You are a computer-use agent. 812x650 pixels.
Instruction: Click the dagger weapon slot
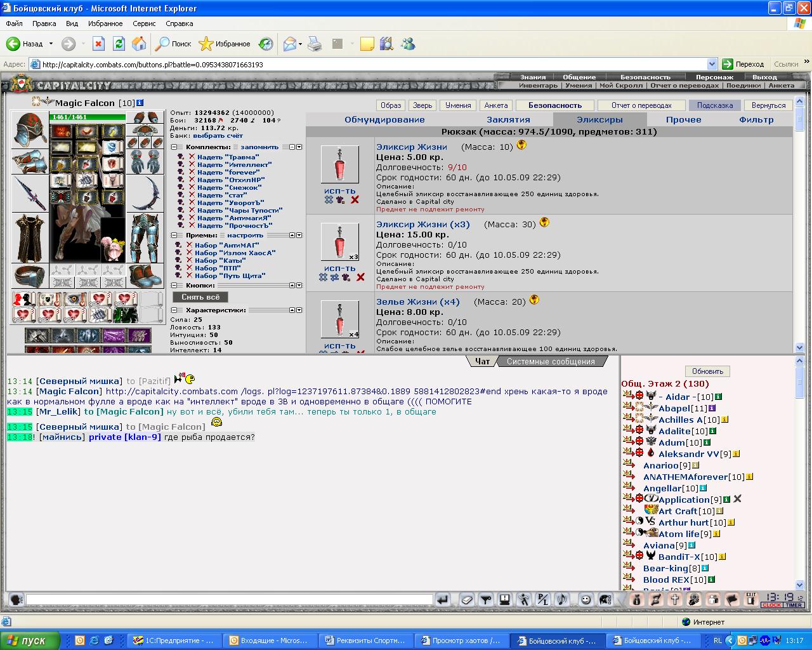(30, 194)
